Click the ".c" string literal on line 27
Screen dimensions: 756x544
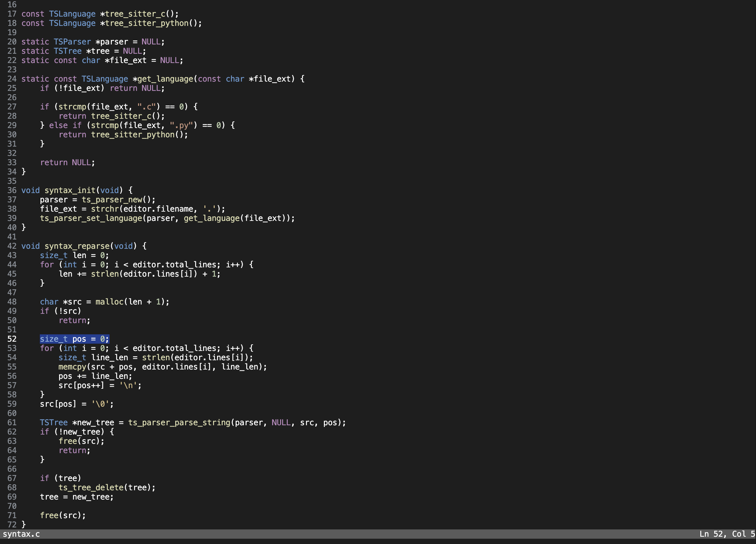coord(147,107)
